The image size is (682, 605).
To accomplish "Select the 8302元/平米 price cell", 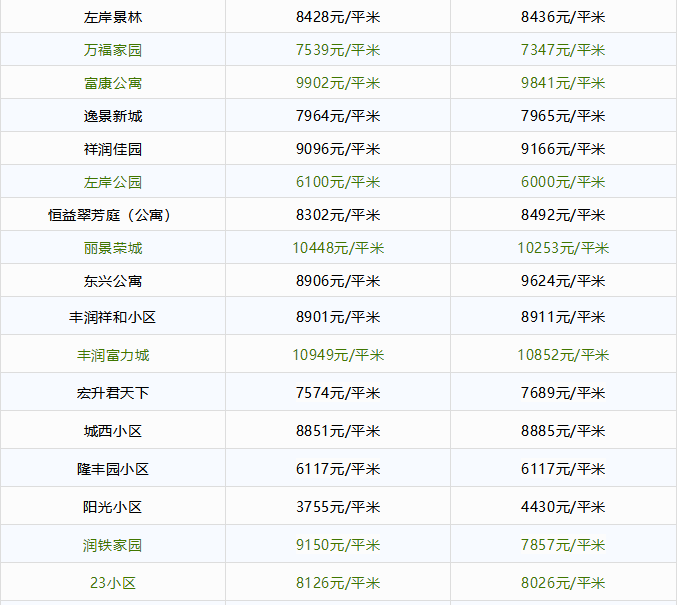I will (338, 215).
